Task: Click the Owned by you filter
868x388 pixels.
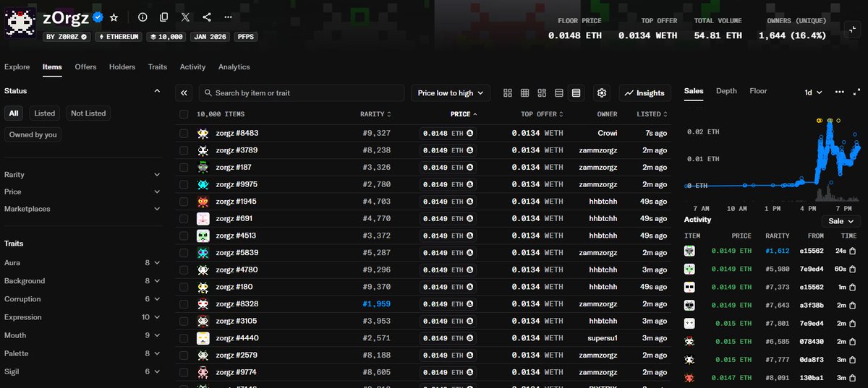Action: [x=33, y=135]
